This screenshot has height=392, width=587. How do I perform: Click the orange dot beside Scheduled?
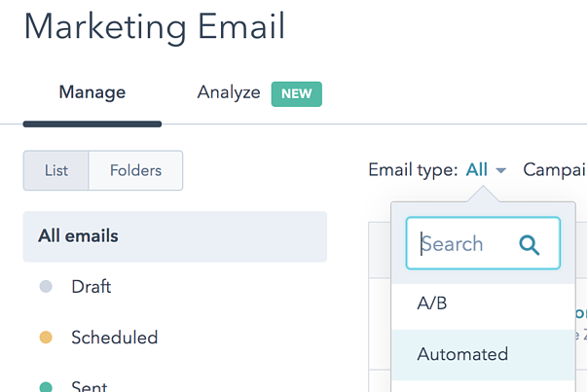45,339
